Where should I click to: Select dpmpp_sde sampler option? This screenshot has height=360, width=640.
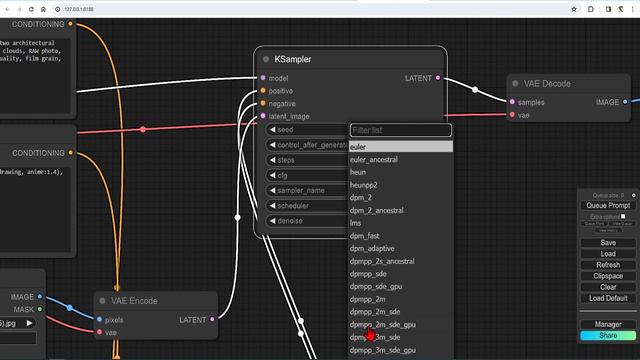[x=401, y=273]
